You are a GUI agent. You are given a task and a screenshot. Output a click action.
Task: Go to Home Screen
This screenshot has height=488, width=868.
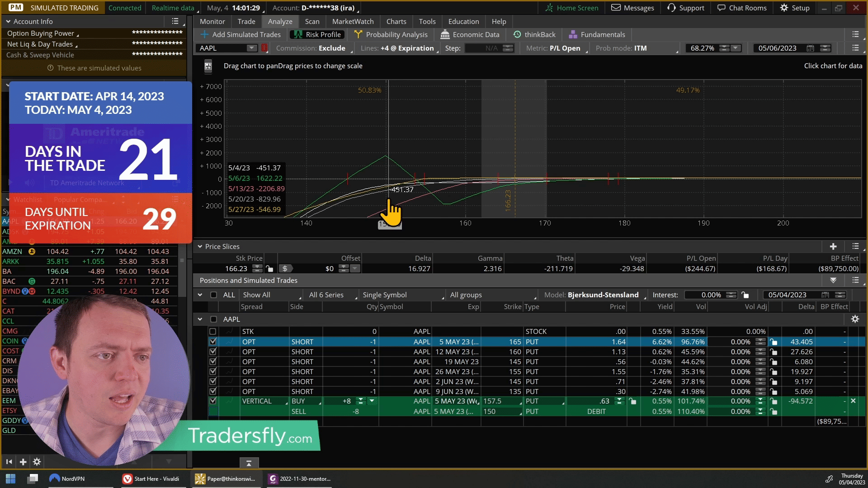(x=571, y=8)
